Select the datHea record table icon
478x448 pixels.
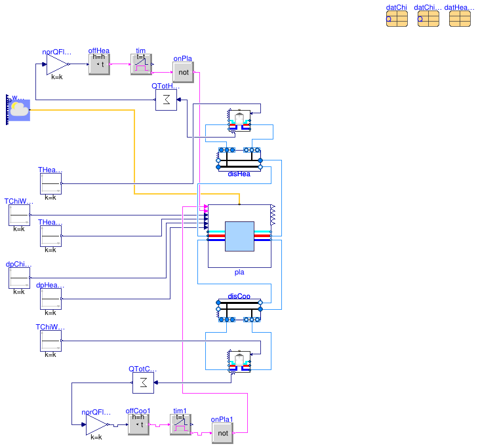point(460,19)
